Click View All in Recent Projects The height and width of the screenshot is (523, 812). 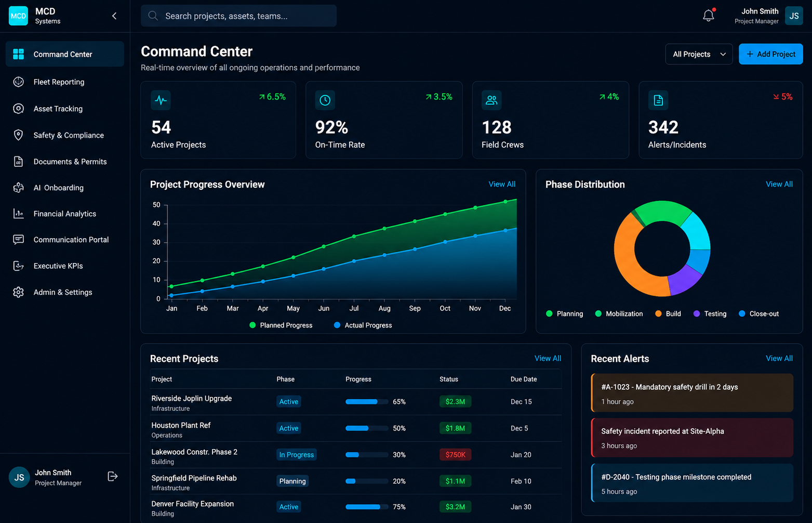click(x=548, y=358)
